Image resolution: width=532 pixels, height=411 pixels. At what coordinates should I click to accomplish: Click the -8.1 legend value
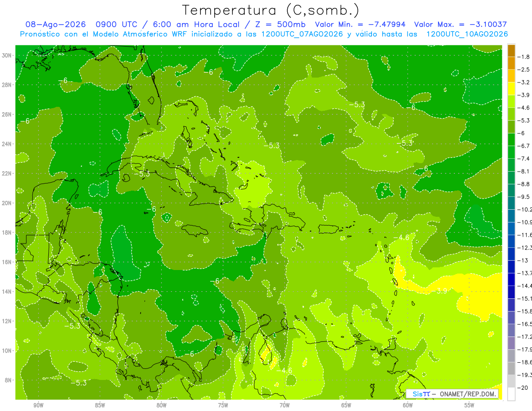524,171
